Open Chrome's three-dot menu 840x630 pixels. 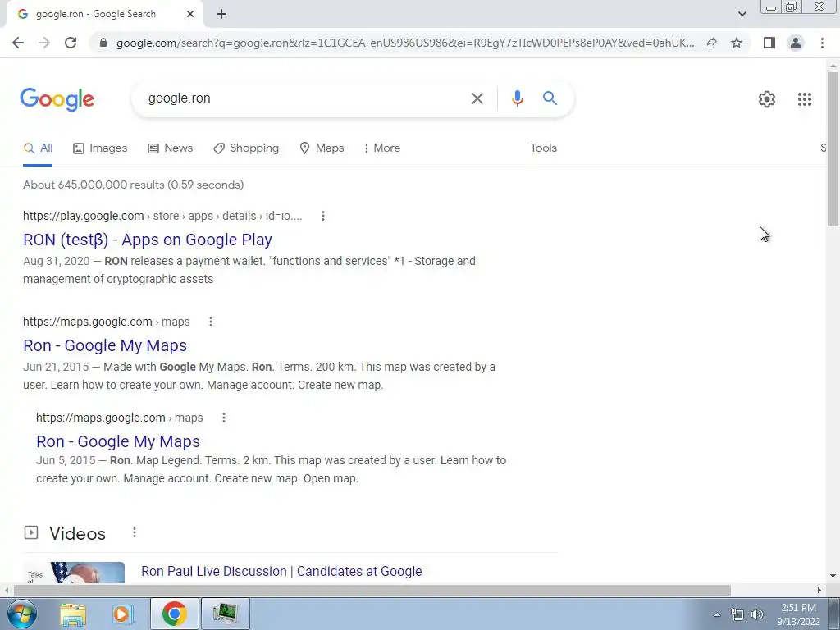pos(822,43)
